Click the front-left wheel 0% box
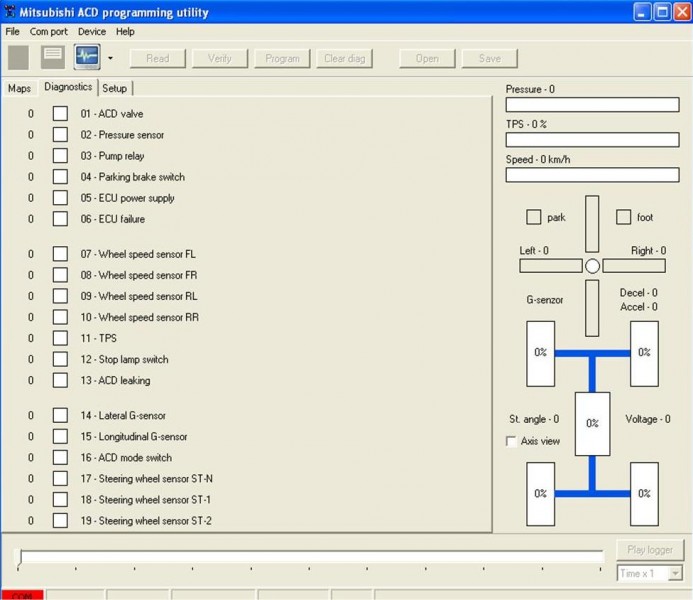This screenshot has height=600, width=693. 540,354
